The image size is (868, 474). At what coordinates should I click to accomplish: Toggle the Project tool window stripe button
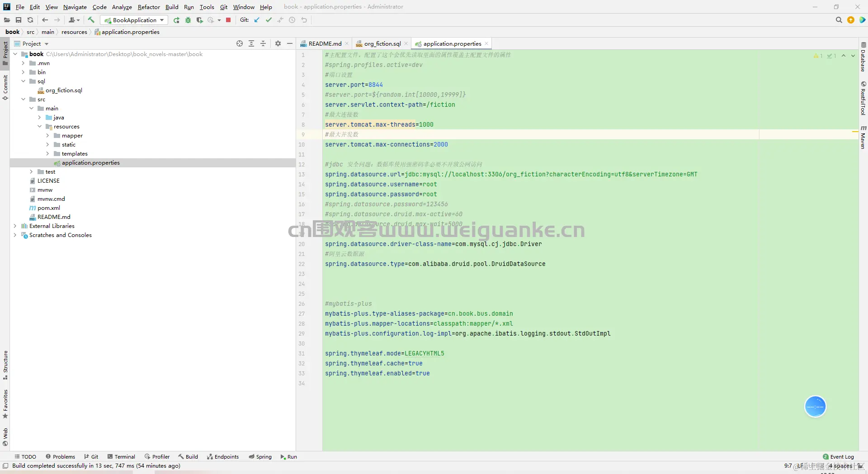5,53
